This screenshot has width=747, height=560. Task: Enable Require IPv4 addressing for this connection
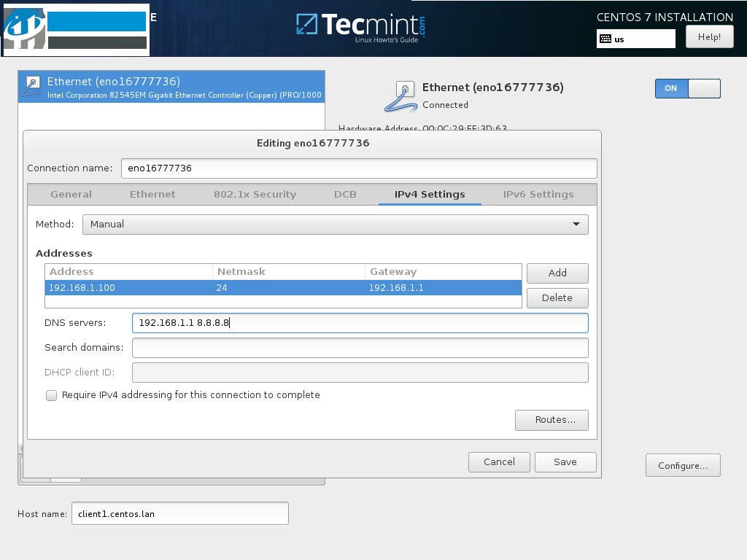click(51, 395)
